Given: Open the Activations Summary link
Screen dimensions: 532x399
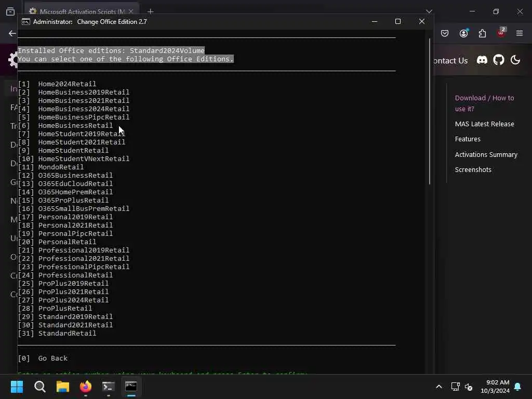Looking at the screenshot, I should pyautogui.click(x=486, y=154).
